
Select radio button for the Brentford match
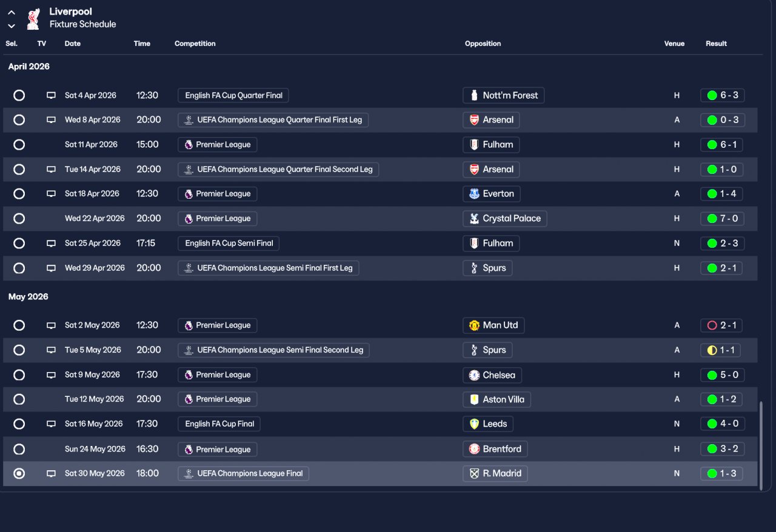pos(19,449)
